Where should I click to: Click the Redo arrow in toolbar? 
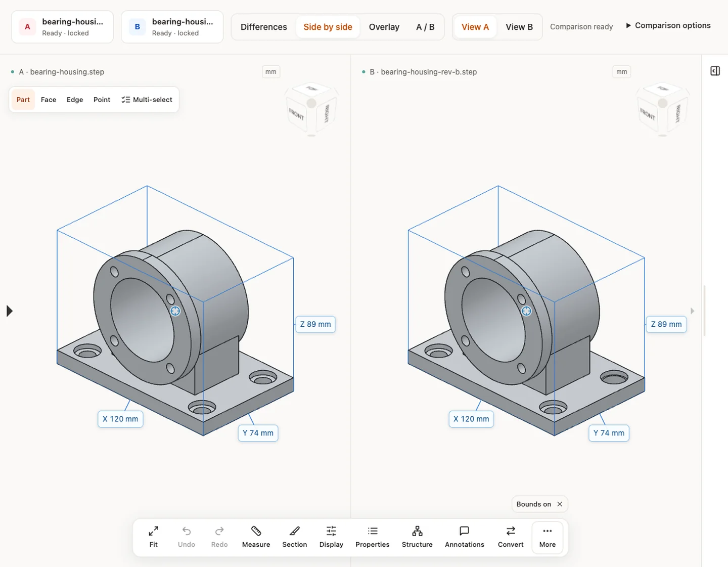(x=219, y=537)
